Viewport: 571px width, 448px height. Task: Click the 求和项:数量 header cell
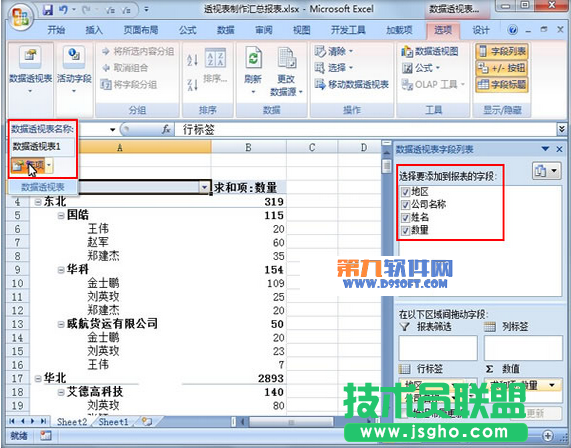(x=248, y=188)
